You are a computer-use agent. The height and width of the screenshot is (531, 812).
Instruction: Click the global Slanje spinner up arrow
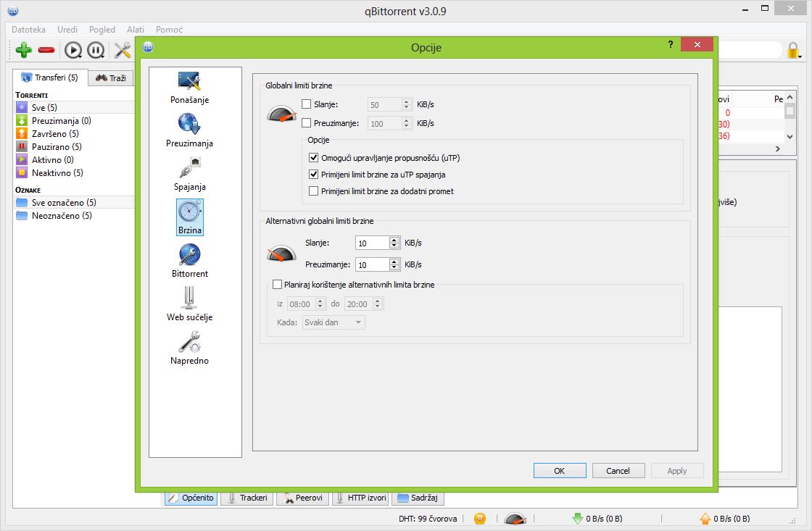pos(407,101)
